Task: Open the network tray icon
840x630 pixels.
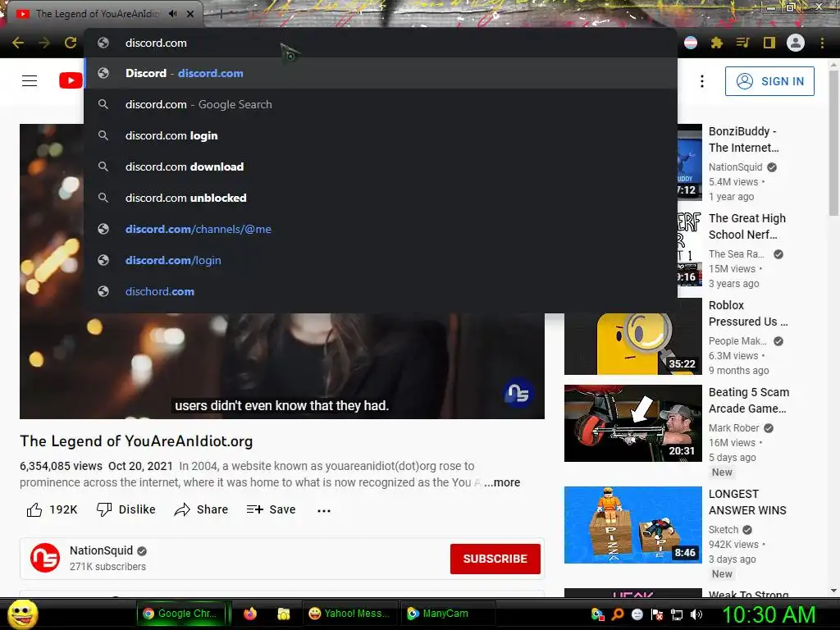Action: click(x=677, y=614)
